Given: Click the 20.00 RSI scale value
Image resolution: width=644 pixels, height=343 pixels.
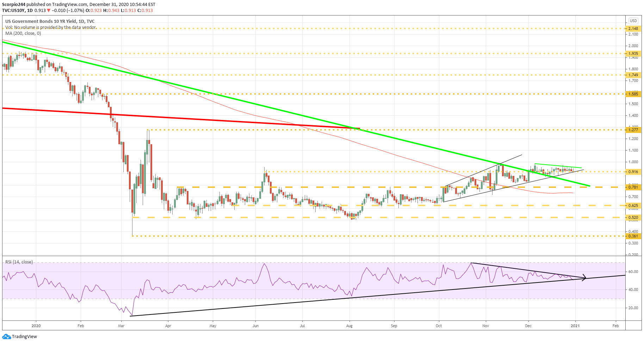Looking at the screenshot, I should click(633, 308).
